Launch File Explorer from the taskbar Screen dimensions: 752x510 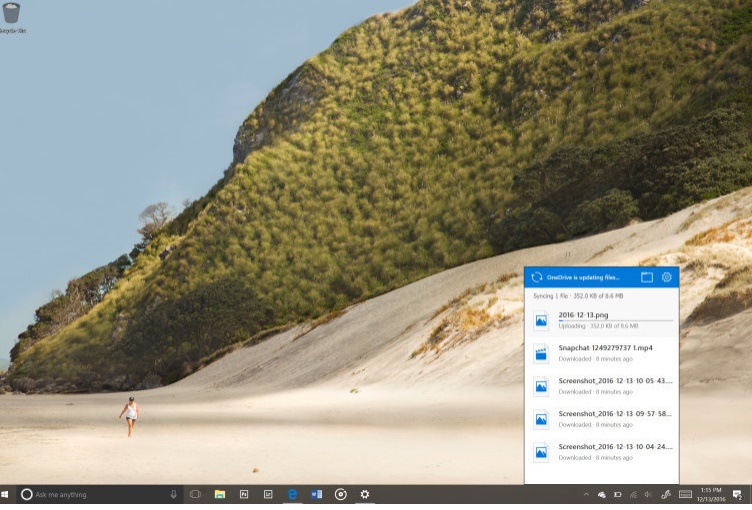[x=219, y=494]
